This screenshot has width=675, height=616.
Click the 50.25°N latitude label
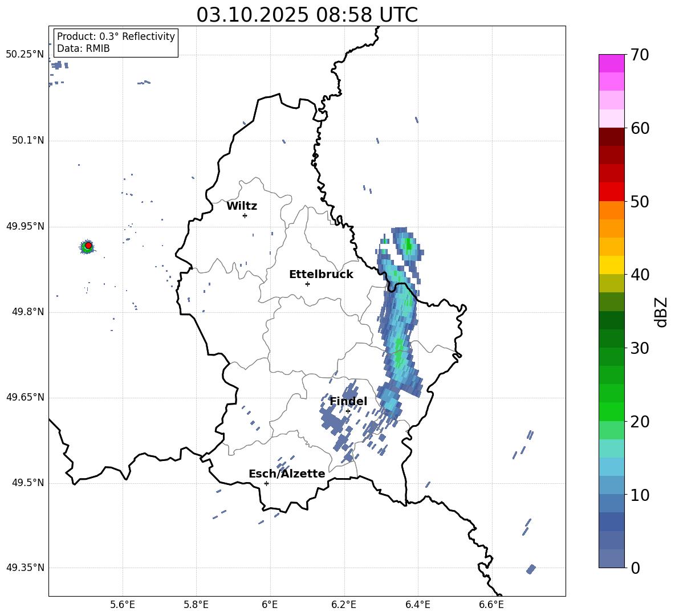pyautogui.click(x=25, y=55)
